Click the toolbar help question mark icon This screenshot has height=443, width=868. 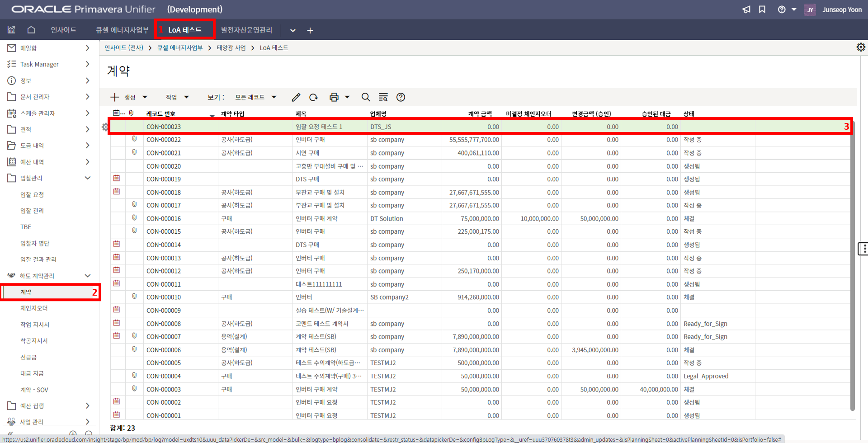click(401, 97)
